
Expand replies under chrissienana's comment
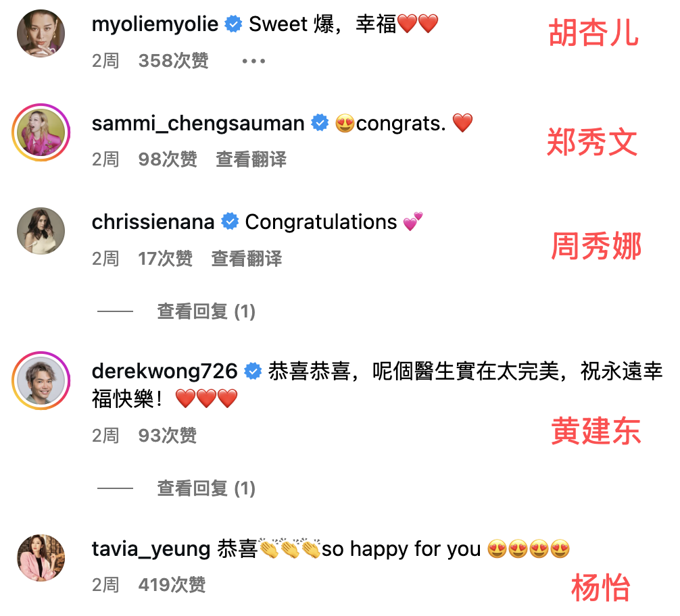click(206, 311)
